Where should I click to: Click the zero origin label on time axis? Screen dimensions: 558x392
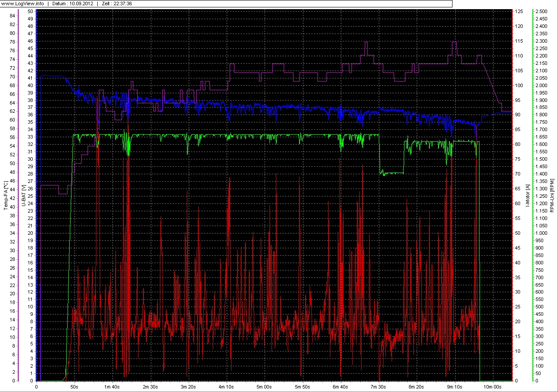pos(36,386)
